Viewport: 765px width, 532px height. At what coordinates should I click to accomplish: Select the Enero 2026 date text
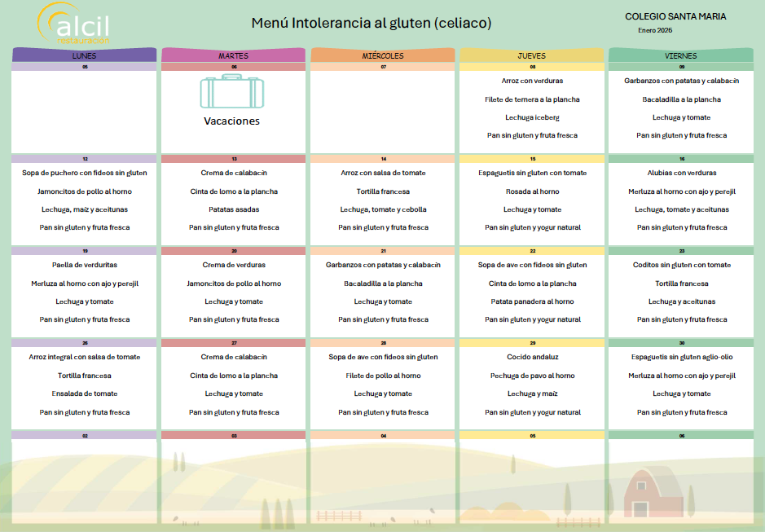[x=655, y=30]
